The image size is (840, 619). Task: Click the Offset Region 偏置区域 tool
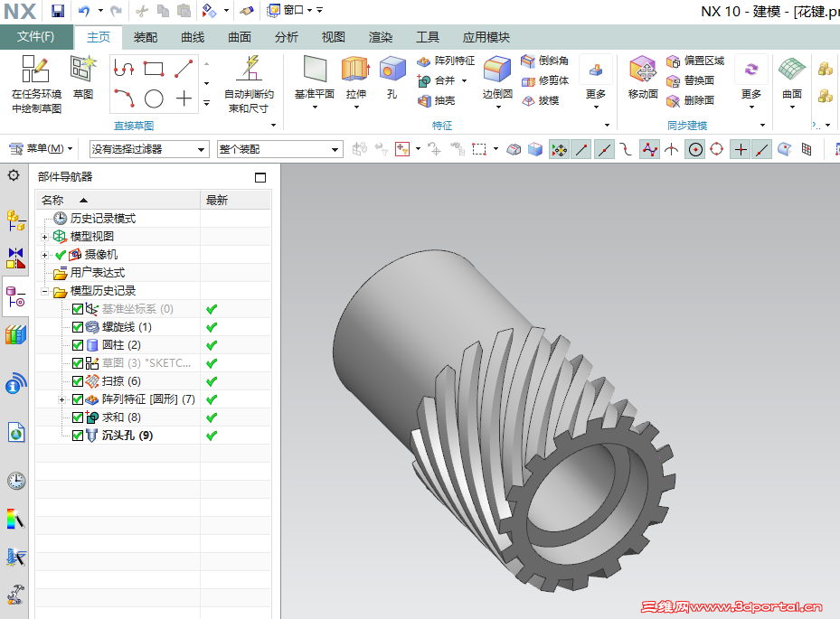pos(695,61)
